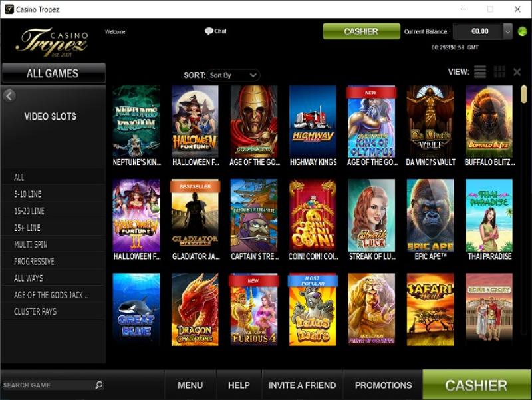532x400 pixels.
Task: Switch to grid view icon
Action: (x=499, y=72)
